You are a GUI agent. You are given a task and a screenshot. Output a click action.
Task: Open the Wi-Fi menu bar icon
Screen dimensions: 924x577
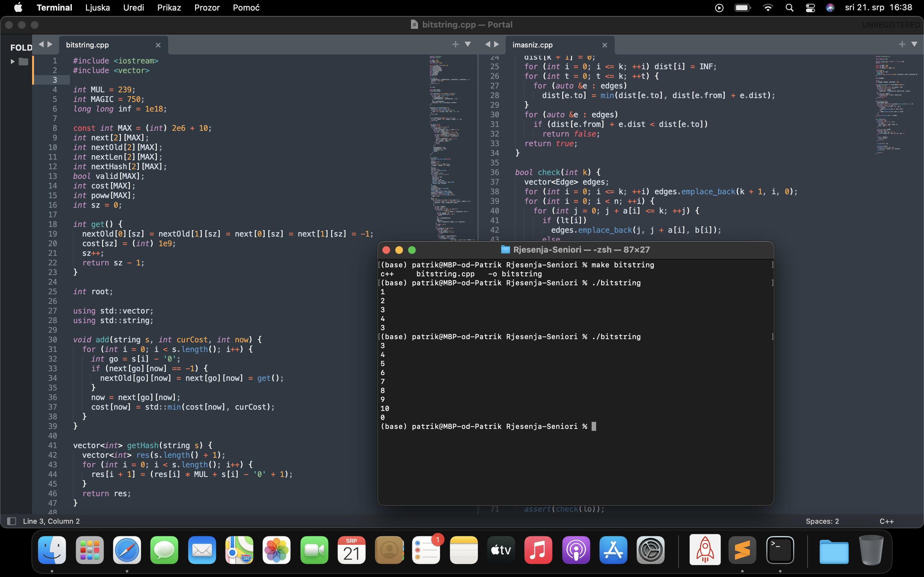point(768,8)
